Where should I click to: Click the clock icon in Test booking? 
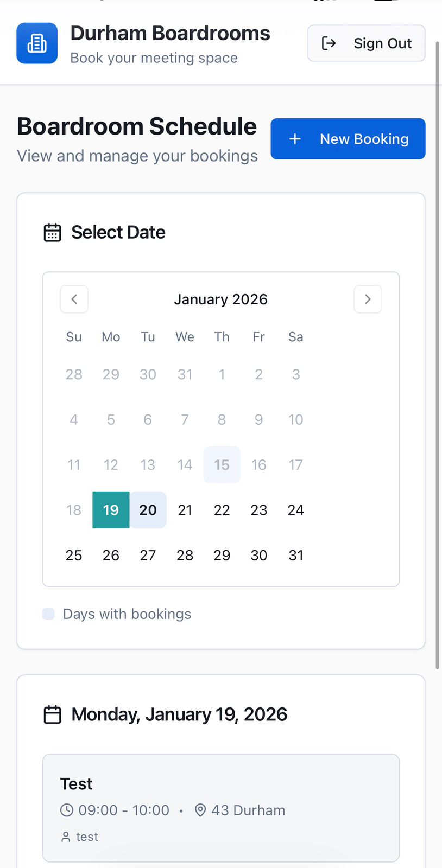[x=67, y=810]
